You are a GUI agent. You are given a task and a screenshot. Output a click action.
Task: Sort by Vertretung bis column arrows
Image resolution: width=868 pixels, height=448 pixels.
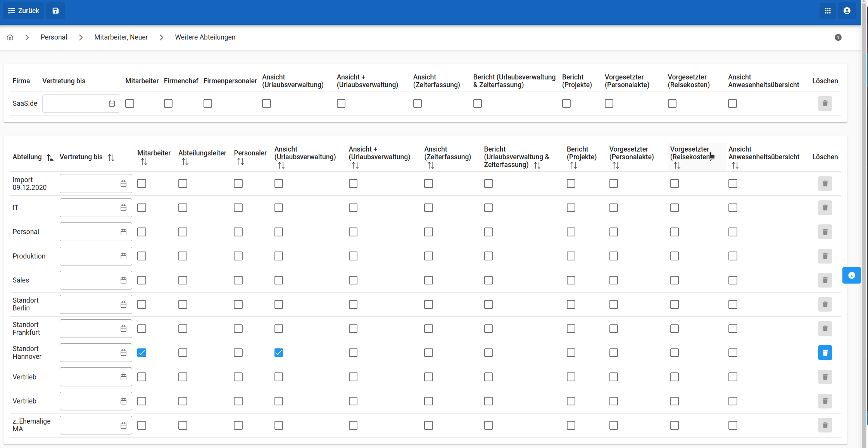tap(111, 157)
